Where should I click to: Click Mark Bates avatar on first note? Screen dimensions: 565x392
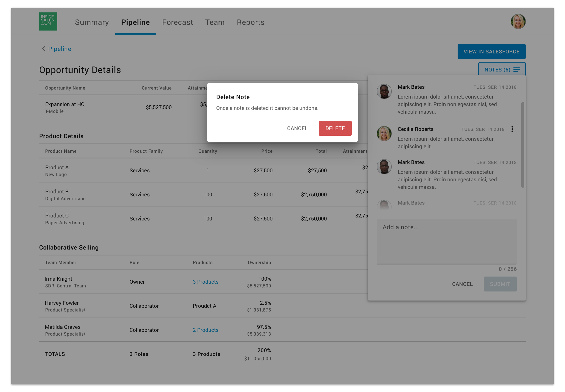(x=384, y=92)
